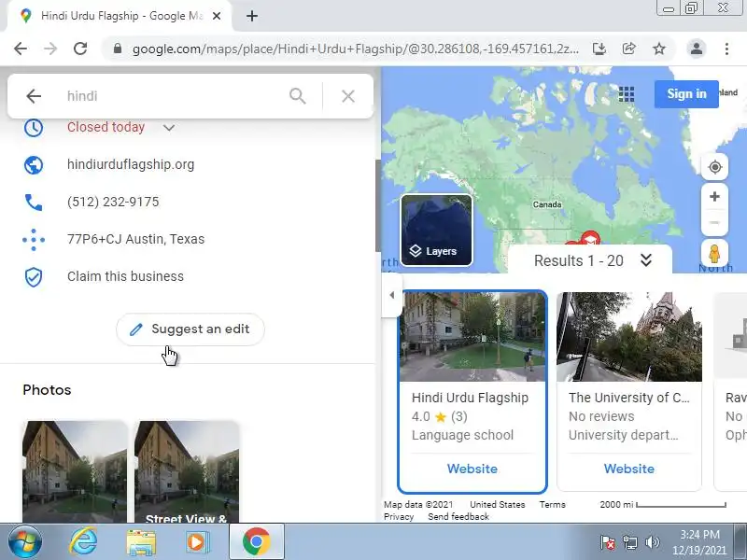Image resolution: width=747 pixels, height=560 pixels.
Task: Zoom out the map with minus
Action: click(714, 222)
